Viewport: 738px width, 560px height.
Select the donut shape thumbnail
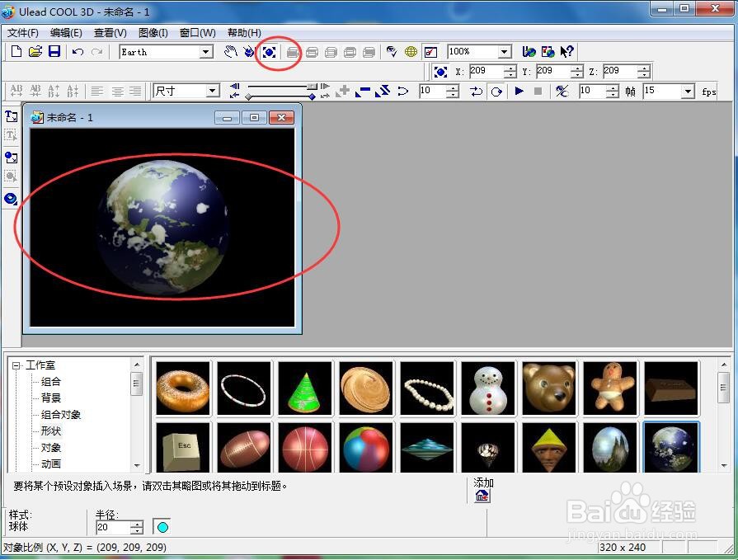(x=183, y=388)
